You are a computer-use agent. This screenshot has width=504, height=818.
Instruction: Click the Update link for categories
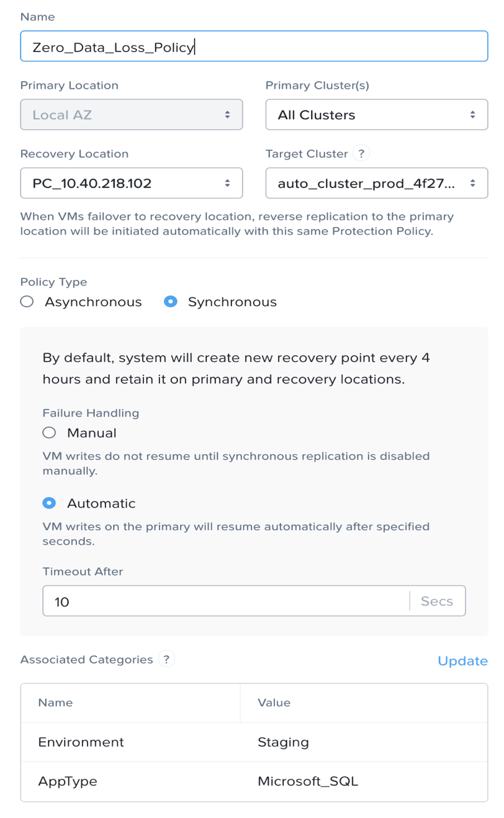click(x=462, y=661)
